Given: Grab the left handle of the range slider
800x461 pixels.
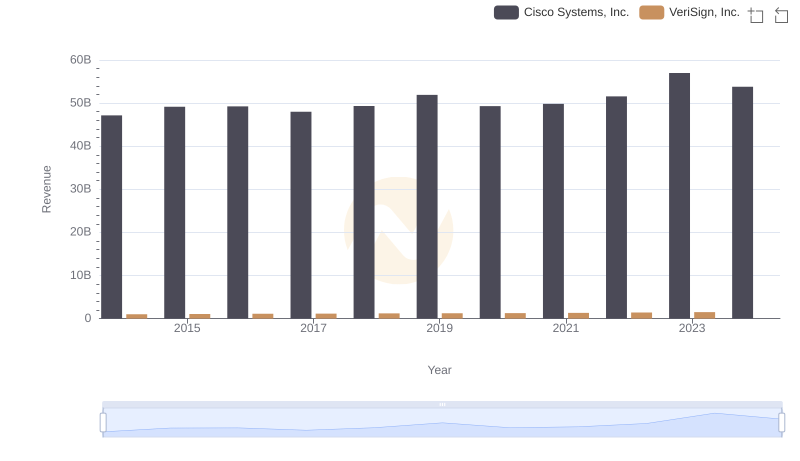Looking at the screenshot, I should [x=103, y=422].
